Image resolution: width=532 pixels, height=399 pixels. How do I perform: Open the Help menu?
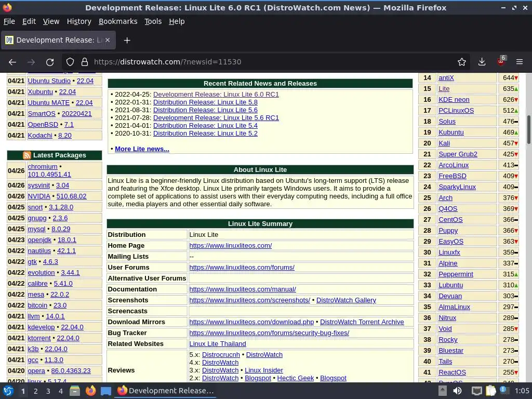pyautogui.click(x=177, y=21)
